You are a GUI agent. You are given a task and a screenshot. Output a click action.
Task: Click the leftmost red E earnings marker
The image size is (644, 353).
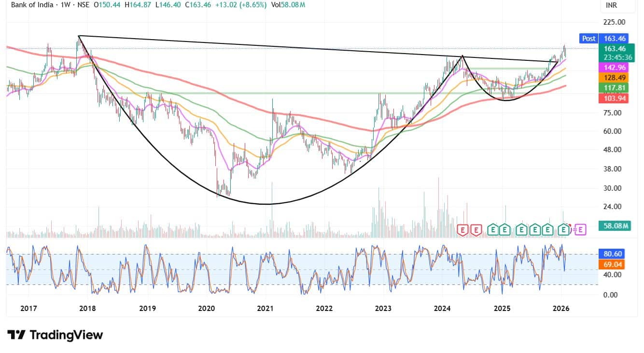point(463,230)
